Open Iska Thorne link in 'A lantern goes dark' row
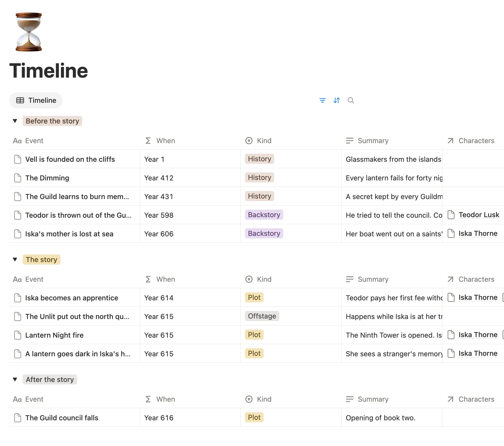This screenshot has height=446, width=504. tap(478, 353)
